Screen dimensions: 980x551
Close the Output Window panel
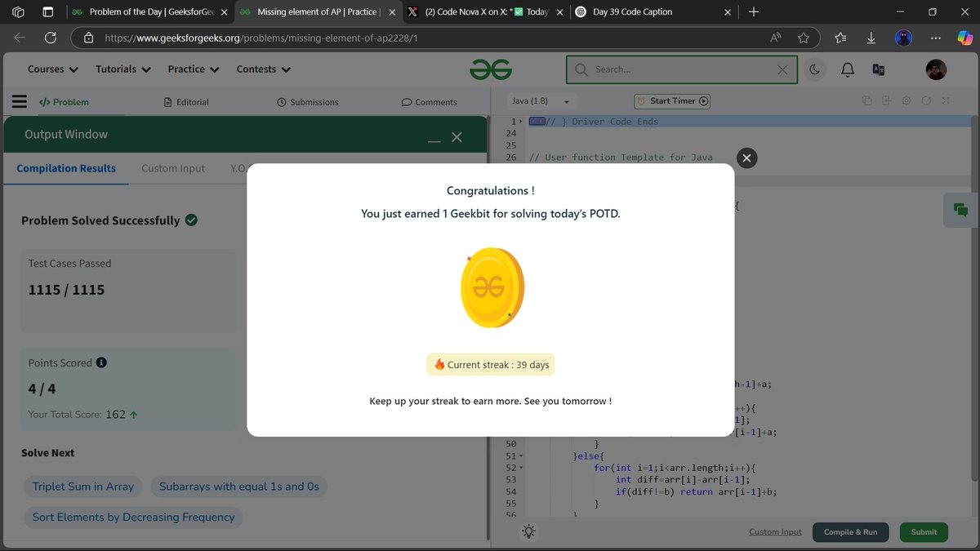click(457, 137)
